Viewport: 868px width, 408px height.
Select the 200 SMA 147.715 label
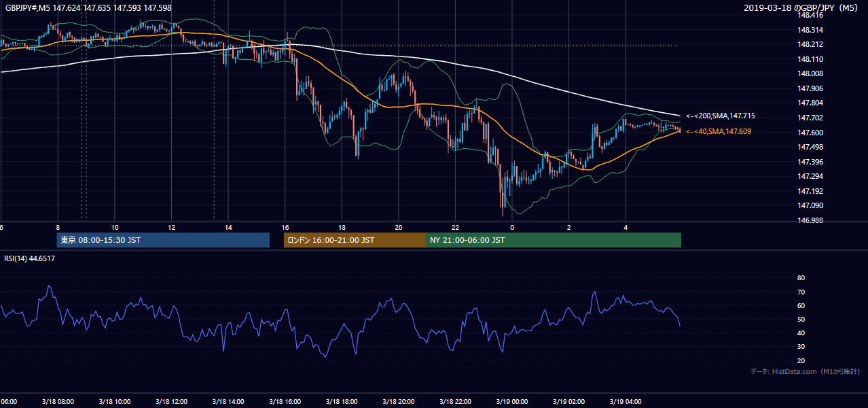(720, 116)
